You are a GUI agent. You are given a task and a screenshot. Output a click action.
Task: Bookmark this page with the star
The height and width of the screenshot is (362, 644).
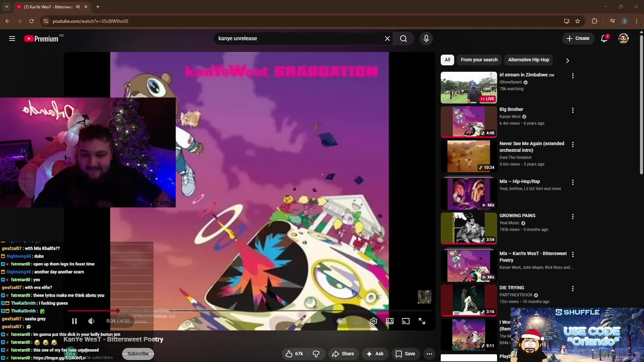coord(578,21)
